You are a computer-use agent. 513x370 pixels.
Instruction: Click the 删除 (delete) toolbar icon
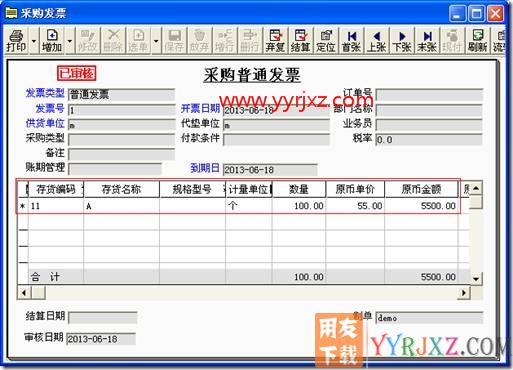point(113,40)
